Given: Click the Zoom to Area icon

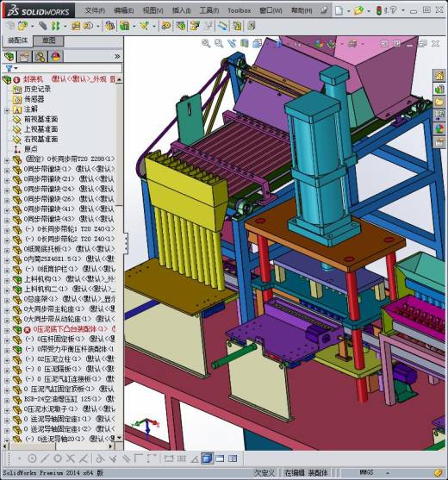Looking at the screenshot, I should pos(219,43).
